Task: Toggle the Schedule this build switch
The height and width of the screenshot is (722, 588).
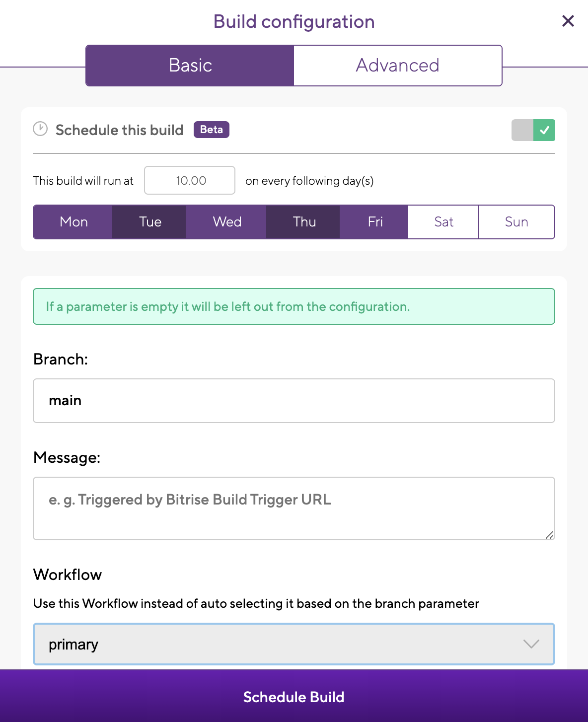Action: 533,130
